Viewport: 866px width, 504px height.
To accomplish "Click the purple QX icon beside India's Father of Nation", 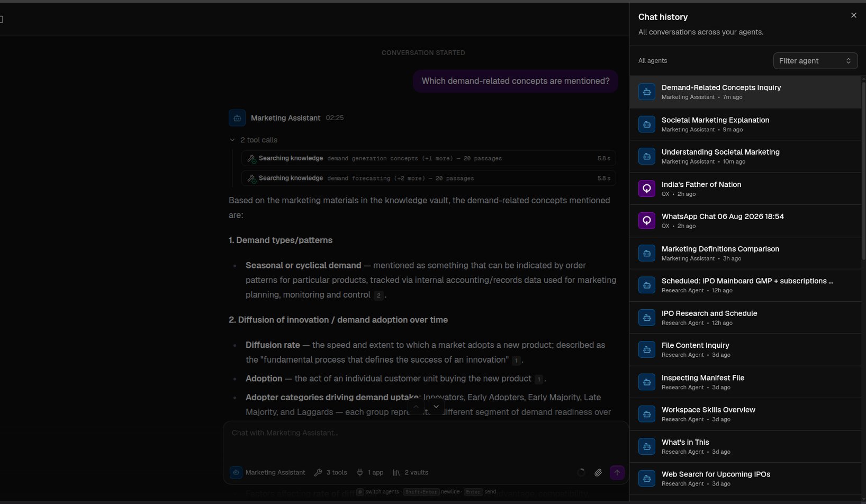I will coord(647,188).
